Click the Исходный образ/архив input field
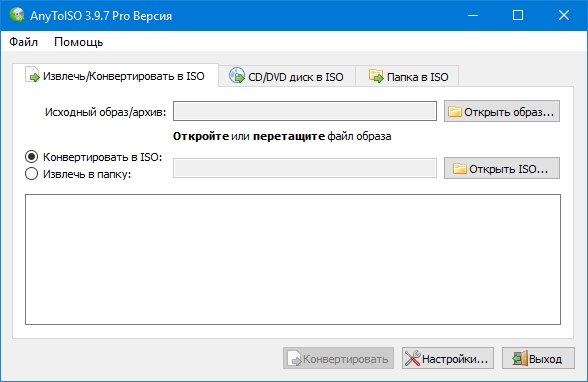The width and height of the screenshot is (588, 382). 305,111
